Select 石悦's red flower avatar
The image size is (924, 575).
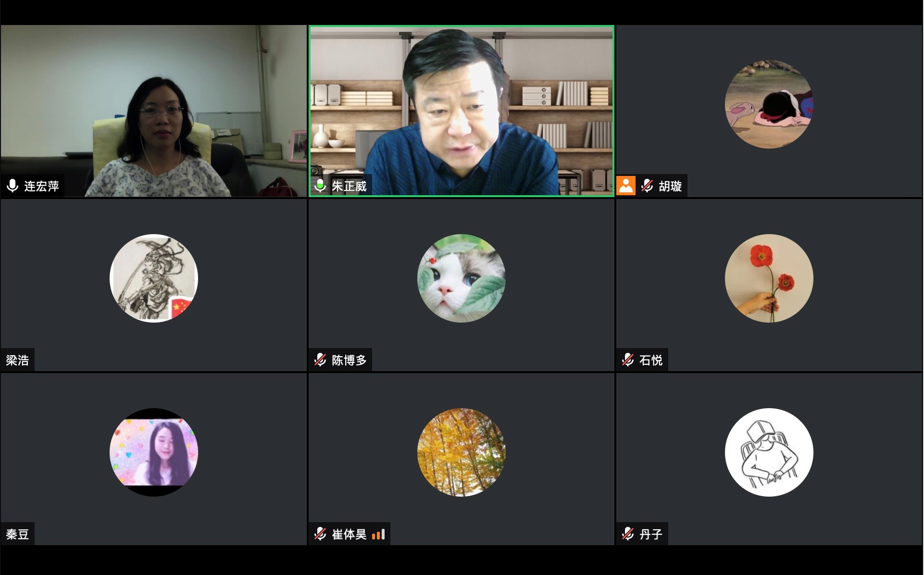click(x=769, y=278)
